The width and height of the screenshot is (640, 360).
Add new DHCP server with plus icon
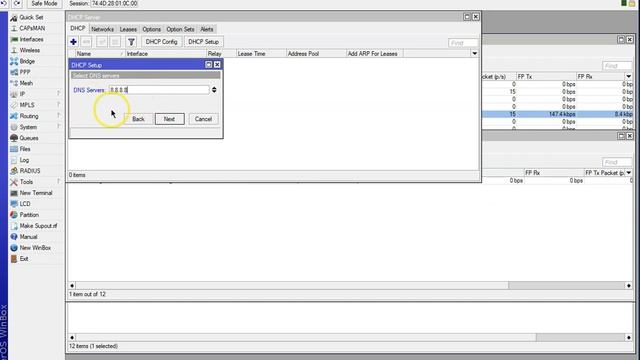point(73,42)
